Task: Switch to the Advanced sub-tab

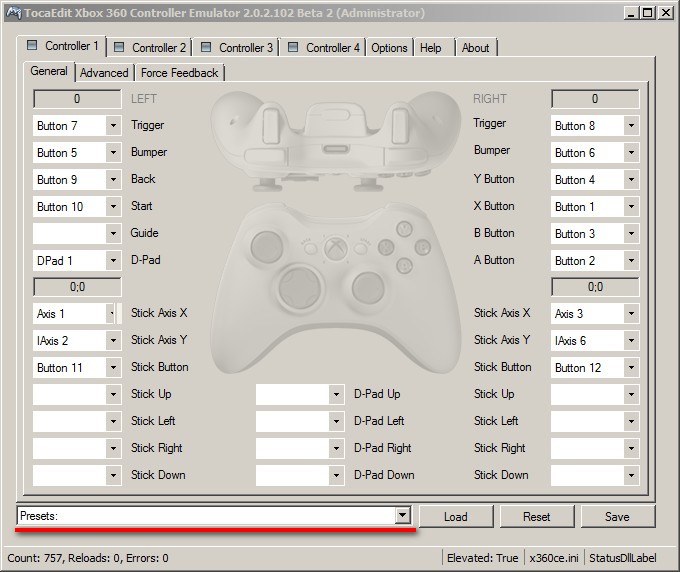Action: pos(104,73)
